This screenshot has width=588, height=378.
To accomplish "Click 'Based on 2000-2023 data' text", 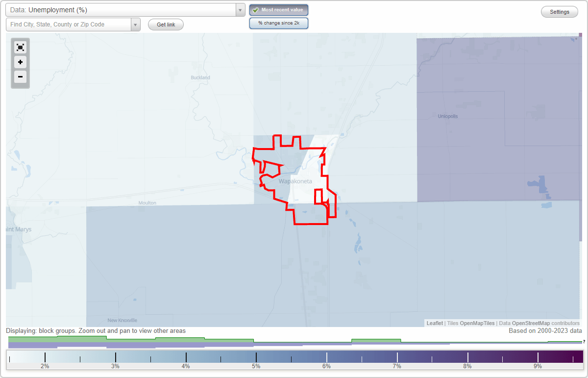I will [x=545, y=331].
